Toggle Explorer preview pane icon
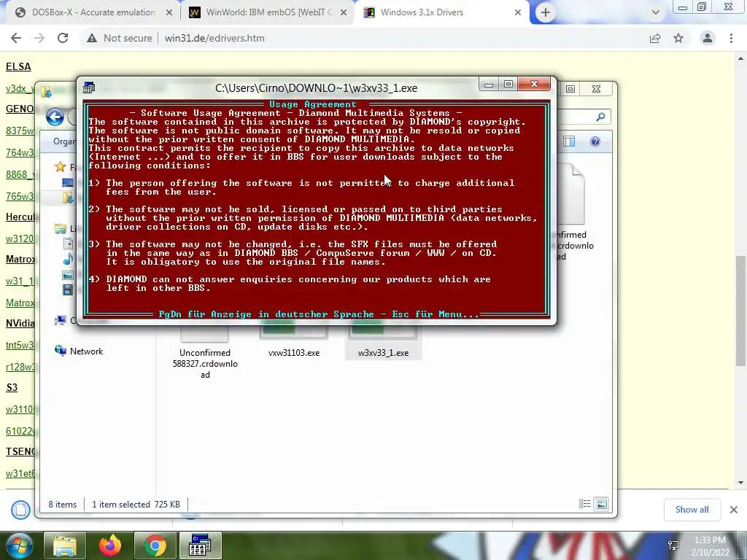Screen dimensions: 747x560 click(569, 141)
